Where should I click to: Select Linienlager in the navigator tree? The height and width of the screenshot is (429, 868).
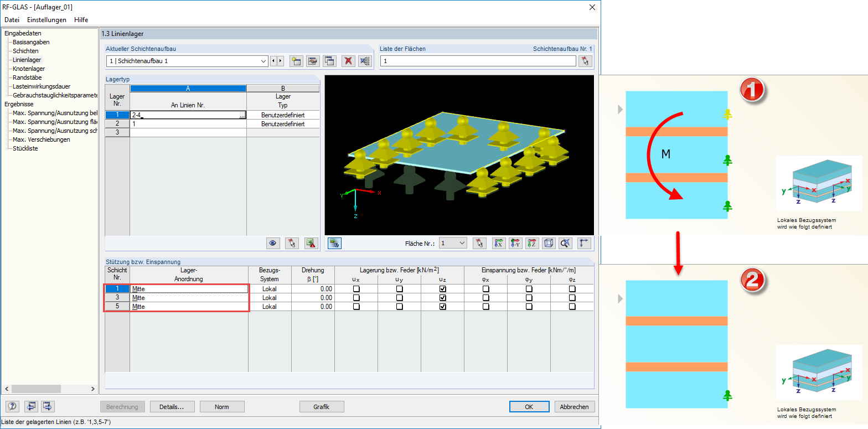click(x=27, y=60)
